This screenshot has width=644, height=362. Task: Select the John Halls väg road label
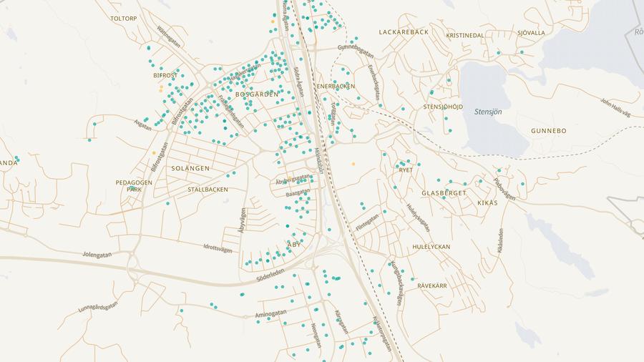tap(615, 109)
